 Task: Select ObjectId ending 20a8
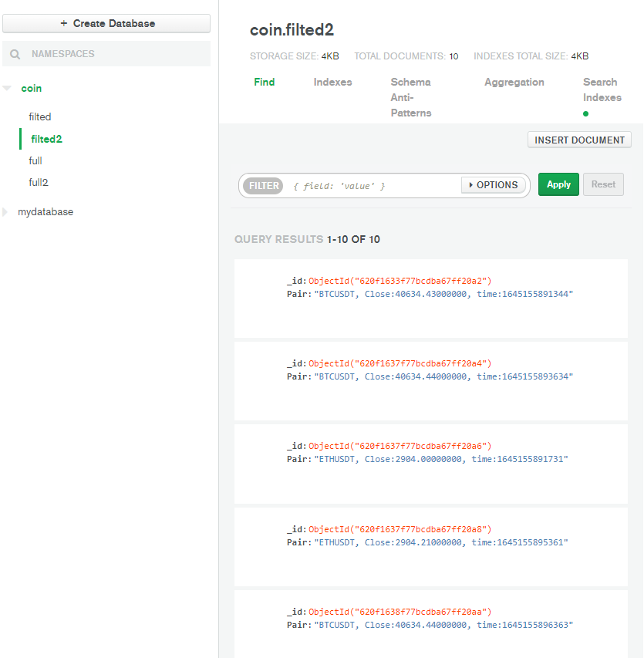point(400,529)
